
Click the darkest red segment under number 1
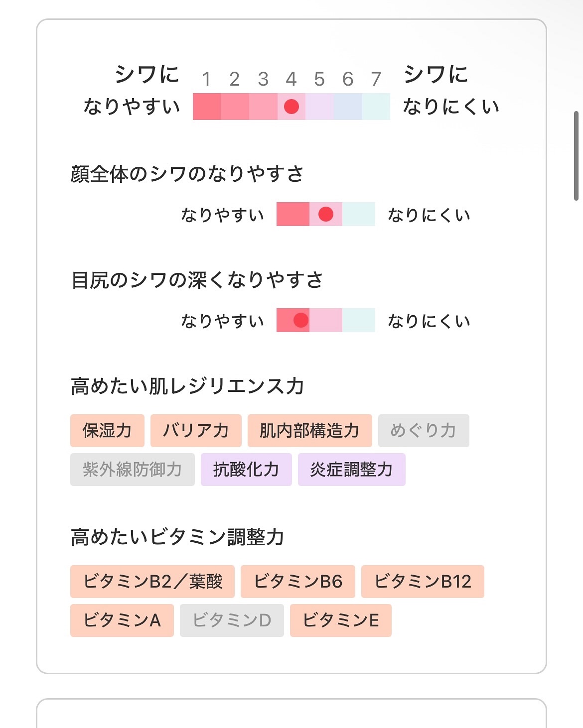206,107
